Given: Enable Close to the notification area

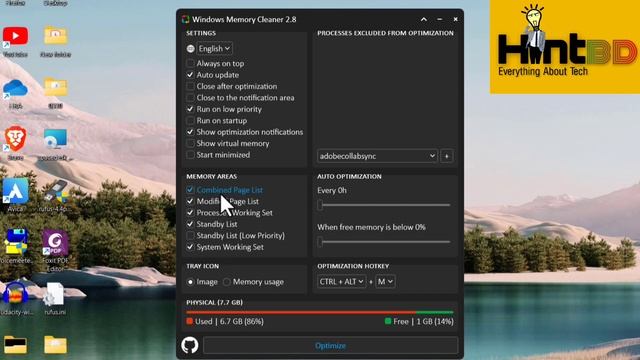Looking at the screenshot, I should click(x=190, y=98).
